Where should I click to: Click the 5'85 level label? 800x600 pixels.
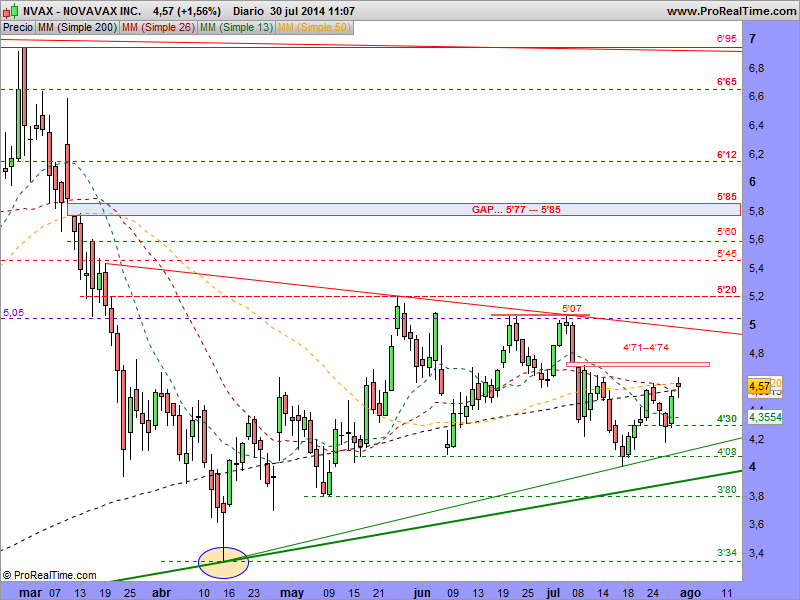727,196
